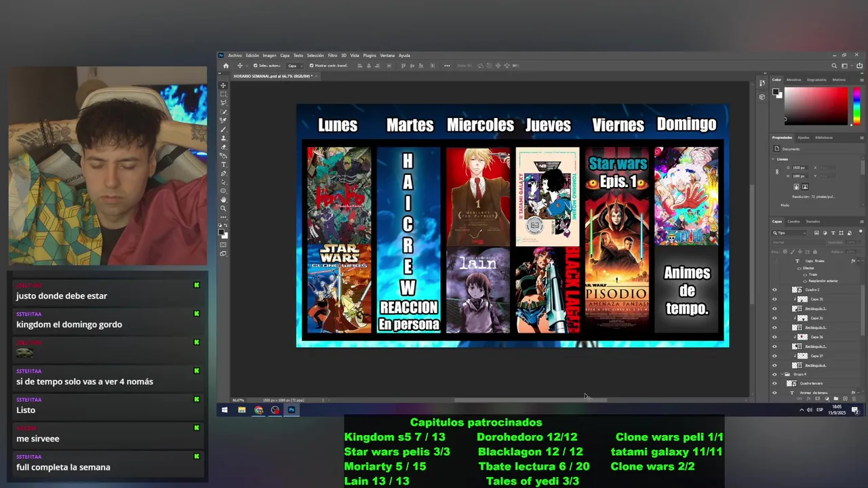Click inside the color picker field

coord(816,106)
